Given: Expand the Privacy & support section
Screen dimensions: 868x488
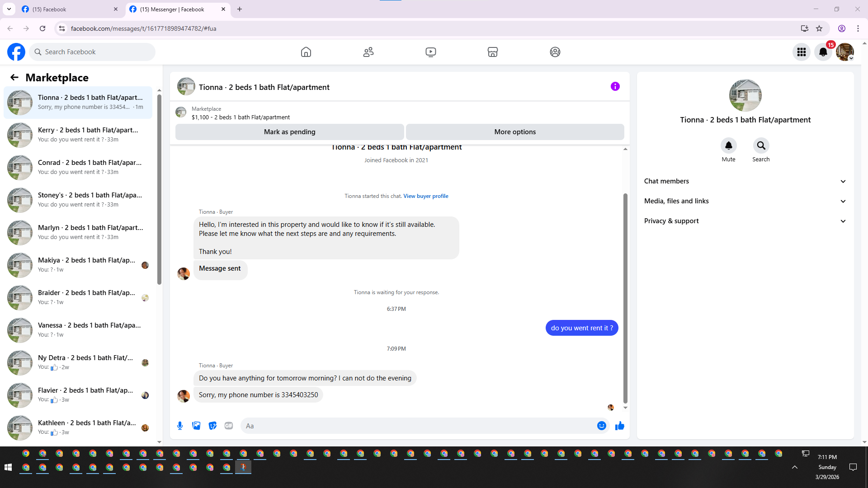Looking at the screenshot, I should click(x=745, y=221).
